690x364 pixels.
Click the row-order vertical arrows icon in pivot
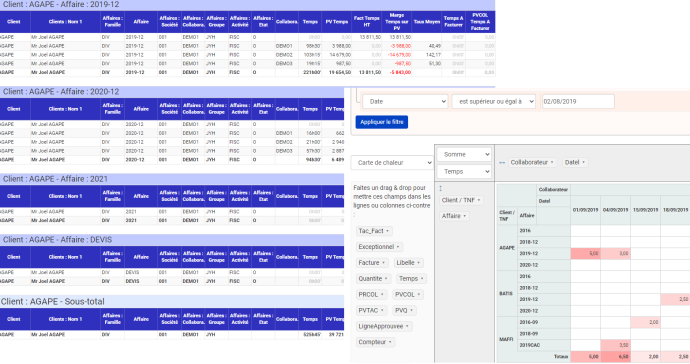pyautogui.click(x=440, y=188)
